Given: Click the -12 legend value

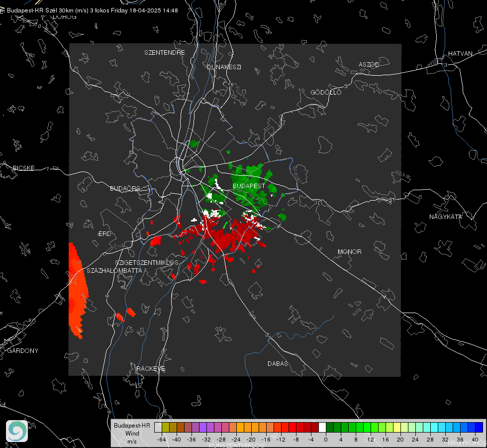Looking at the screenshot, I should click(x=281, y=440).
